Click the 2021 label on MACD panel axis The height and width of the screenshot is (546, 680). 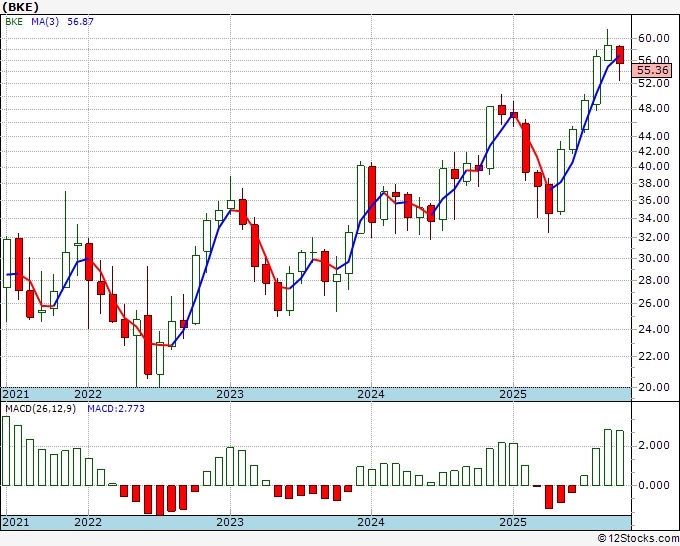[x=16, y=522]
